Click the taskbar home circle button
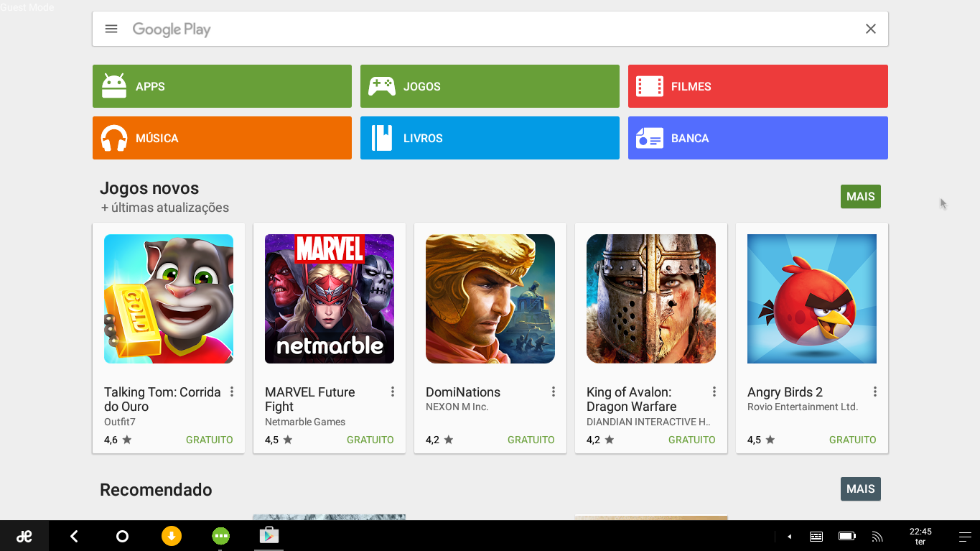The height and width of the screenshot is (551, 980). (x=122, y=536)
